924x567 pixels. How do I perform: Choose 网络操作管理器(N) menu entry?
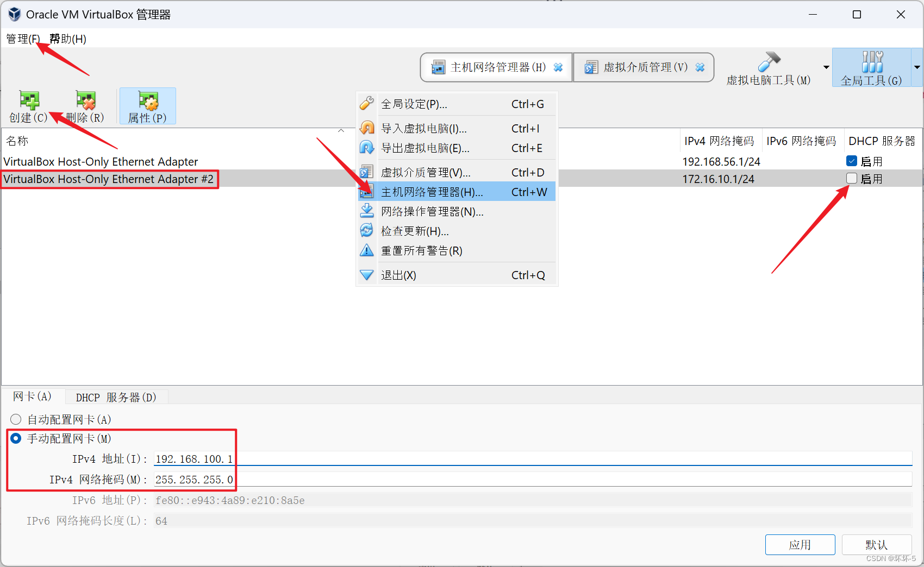(x=457, y=212)
